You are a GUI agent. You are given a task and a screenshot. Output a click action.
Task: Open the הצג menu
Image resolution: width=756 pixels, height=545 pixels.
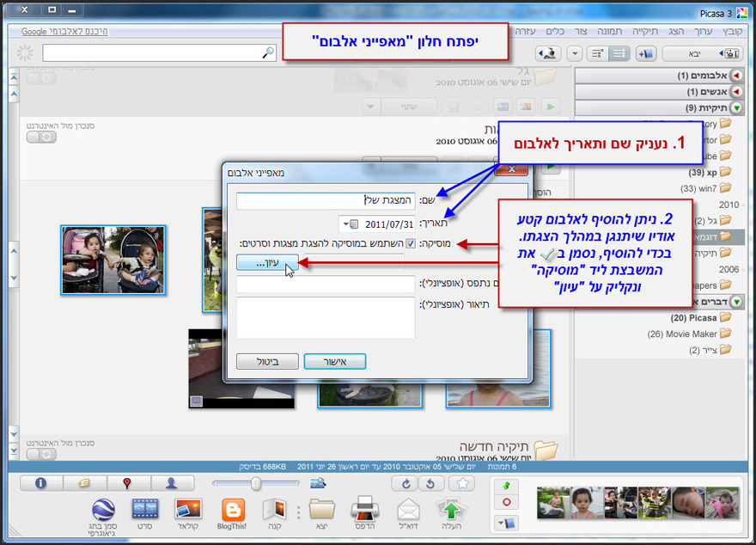click(676, 32)
